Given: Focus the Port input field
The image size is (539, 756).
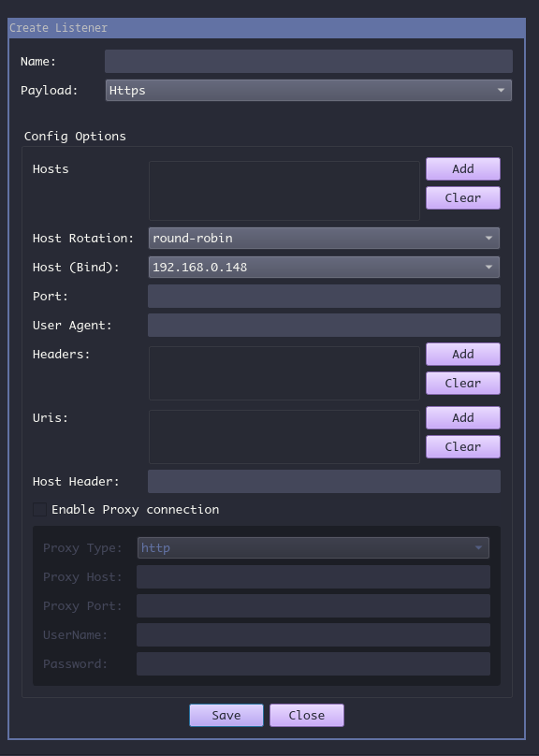Looking at the screenshot, I should [x=324, y=296].
